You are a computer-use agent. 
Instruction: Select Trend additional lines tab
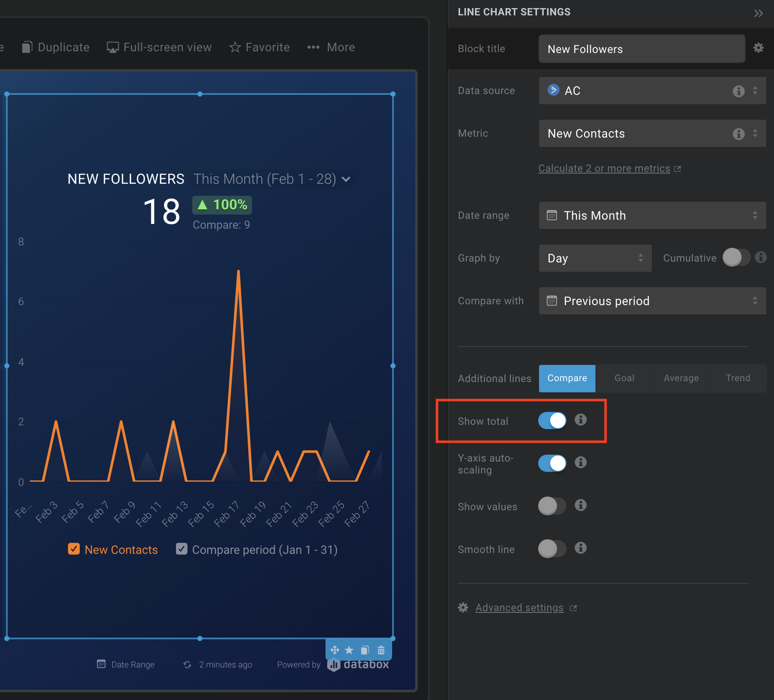pos(738,378)
